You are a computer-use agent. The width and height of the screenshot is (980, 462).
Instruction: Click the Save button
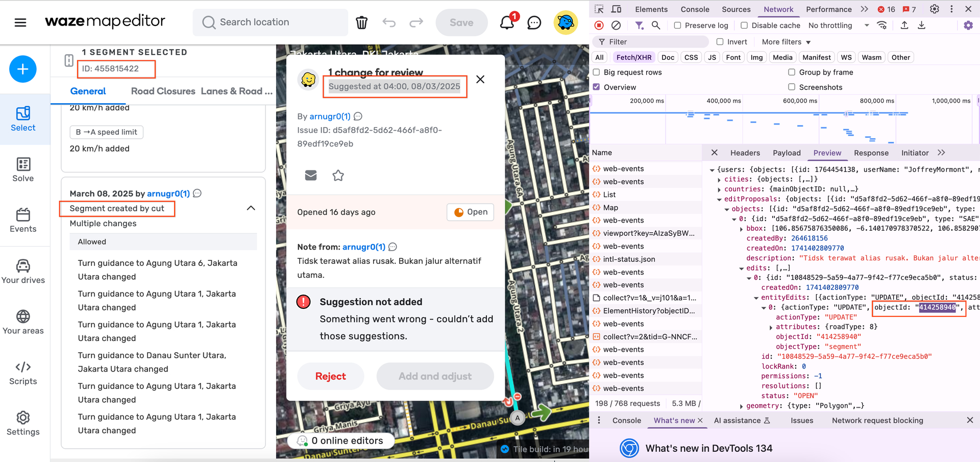461,22
